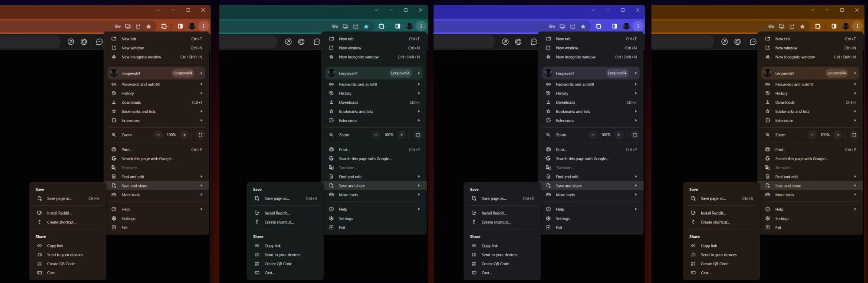Toggle the bookmark star in the purple window toolbar
This screenshot has width=868, height=283.
[x=583, y=26]
